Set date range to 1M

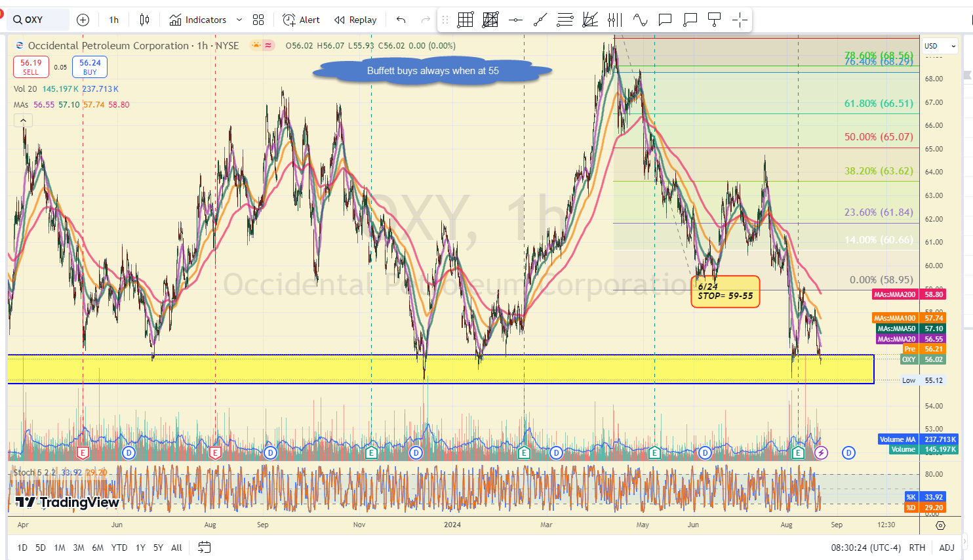[60, 548]
